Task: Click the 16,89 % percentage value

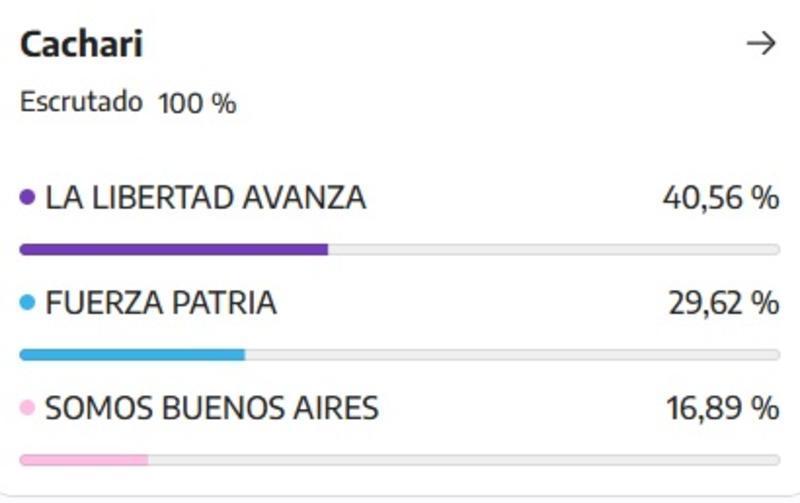Action: pos(723,408)
